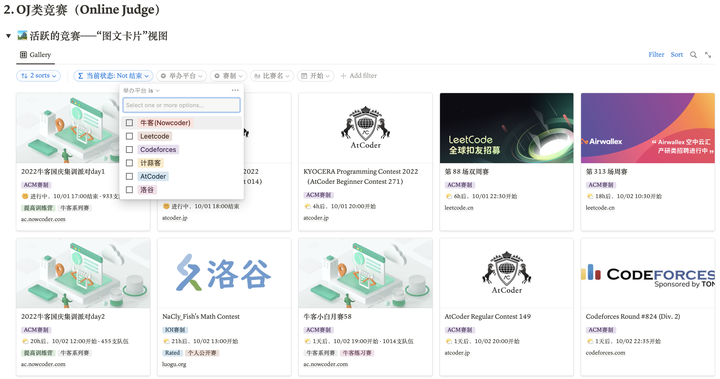Check the 牛客(Nowcoder) option
Viewport: 720px width, 379px height.
click(129, 123)
